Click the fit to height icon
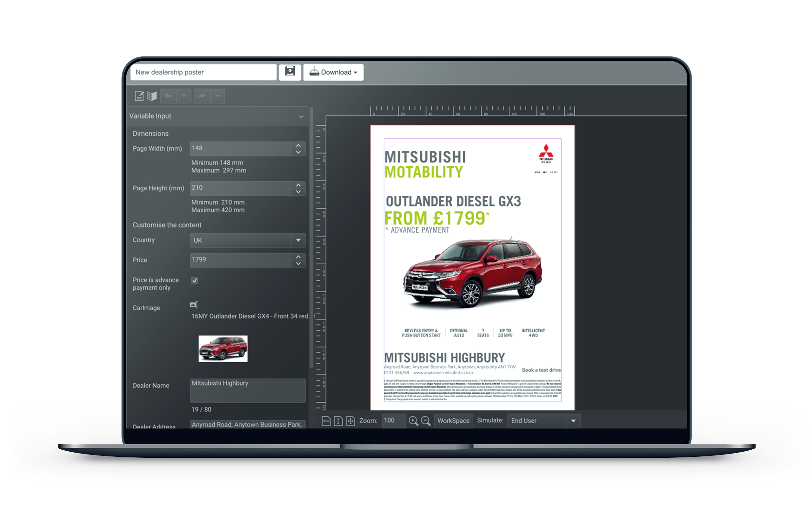Viewport: 812px width, 506px height. [338, 421]
